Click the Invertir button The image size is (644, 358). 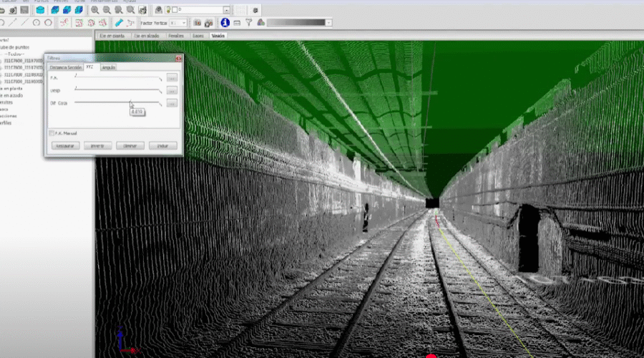tap(98, 146)
